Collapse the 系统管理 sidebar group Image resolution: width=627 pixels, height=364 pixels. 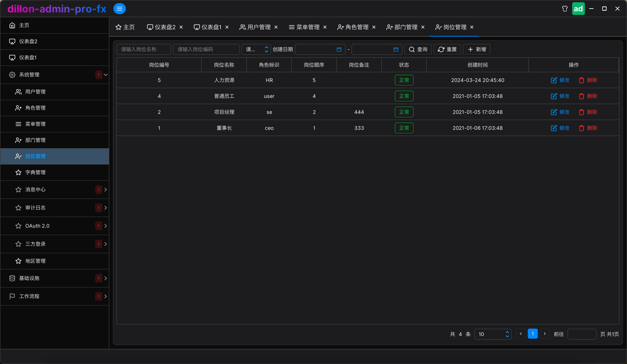[55, 75]
